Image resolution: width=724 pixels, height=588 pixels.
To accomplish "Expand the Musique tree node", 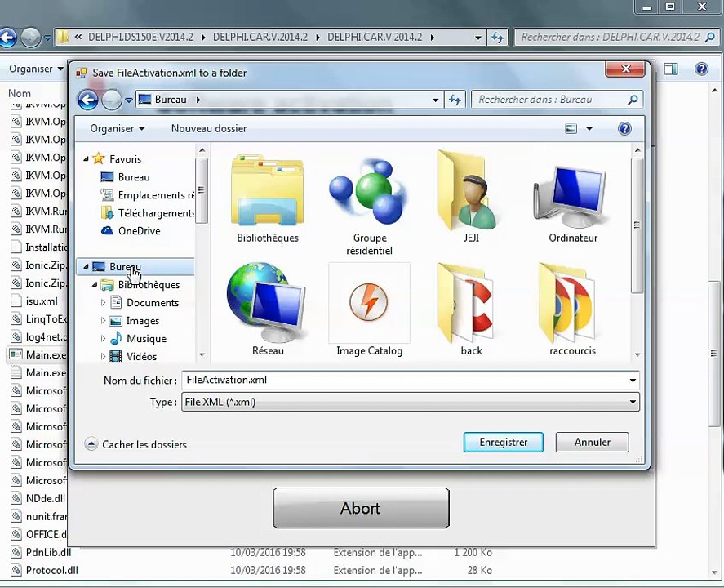I will (103, 339).
